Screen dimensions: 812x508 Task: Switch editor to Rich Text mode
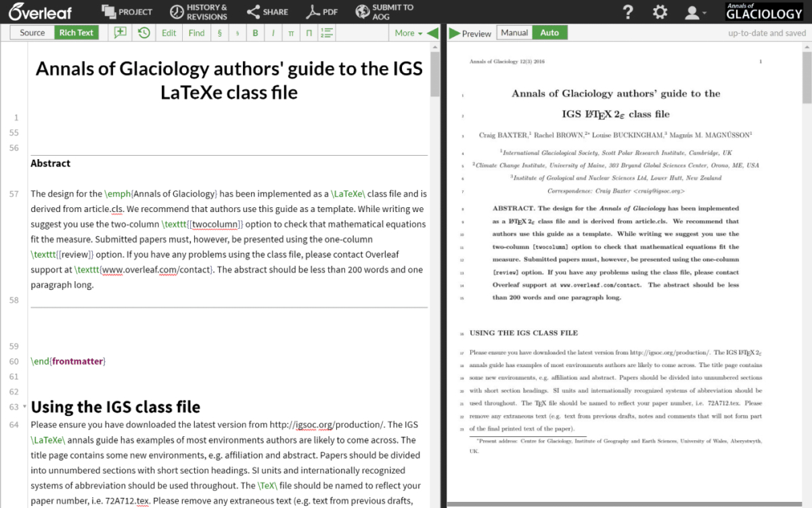click(x=76, y=33)
